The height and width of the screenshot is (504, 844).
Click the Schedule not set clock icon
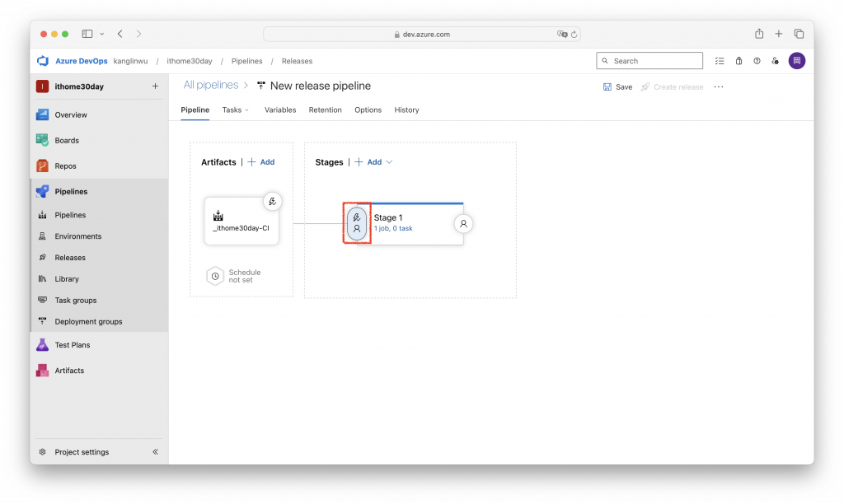click(x=215, y=276)
